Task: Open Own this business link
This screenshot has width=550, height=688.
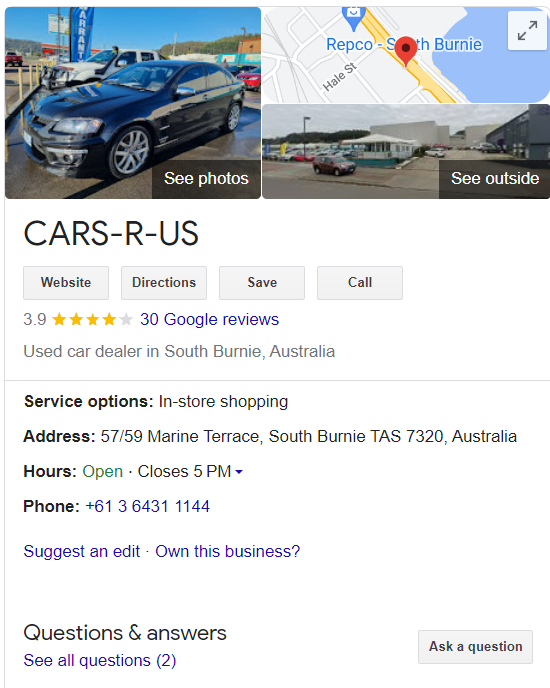Action: 227,551
